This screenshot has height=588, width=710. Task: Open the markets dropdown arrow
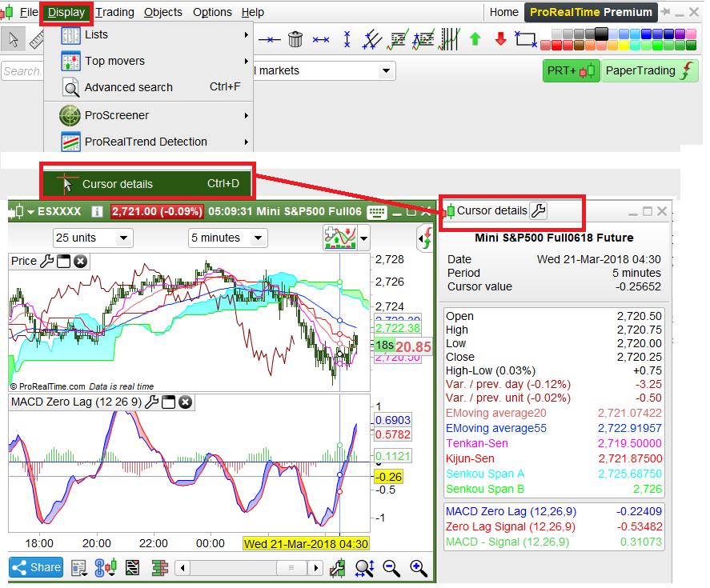(386, 70)
